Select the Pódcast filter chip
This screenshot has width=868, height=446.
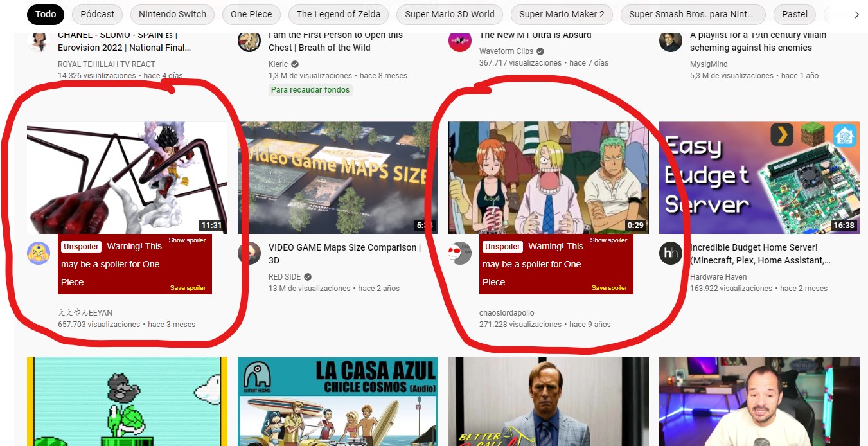pos(98,14)
